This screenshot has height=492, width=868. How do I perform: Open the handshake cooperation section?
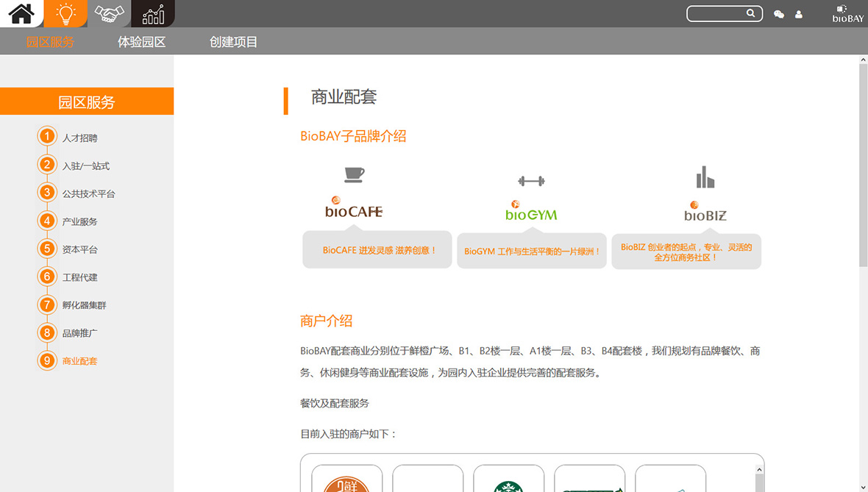click(109, 13)
